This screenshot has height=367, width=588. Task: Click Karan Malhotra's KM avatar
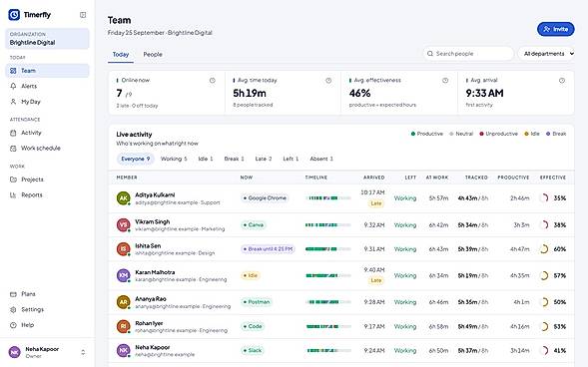point(124,275)
